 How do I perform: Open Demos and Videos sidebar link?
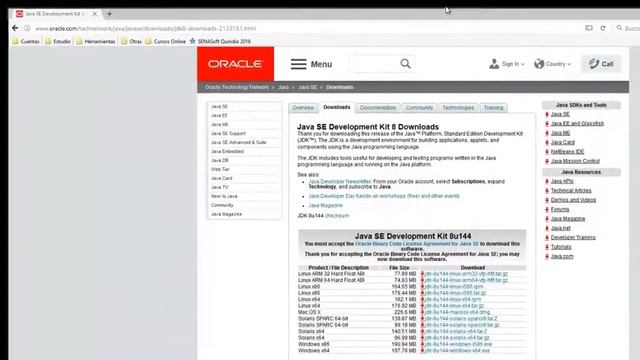[x=573, y=200]
